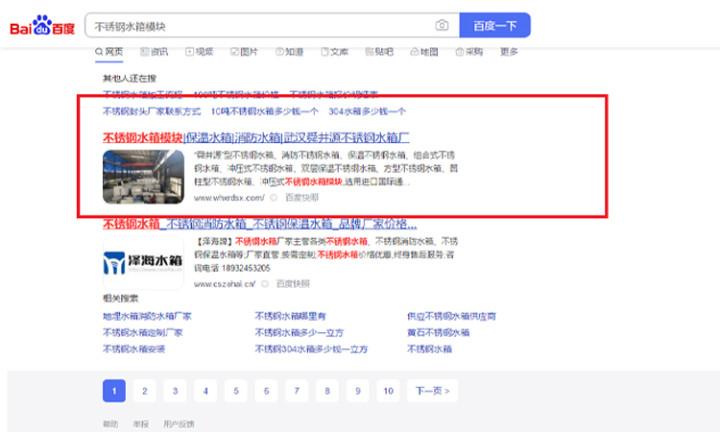This screenshot has height=432, width=720.
Task: Click last related search 不锈钢水箱
Action: tap(429, 349)
